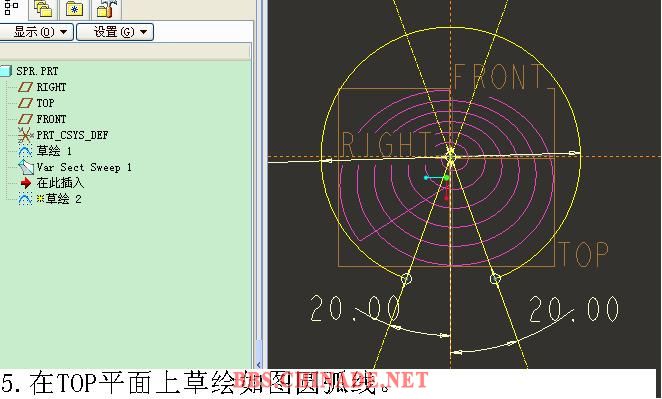Select the right 20.00 angle dimension
The width and height of the screenshot is (662, 399).
(x=574, y=309)
